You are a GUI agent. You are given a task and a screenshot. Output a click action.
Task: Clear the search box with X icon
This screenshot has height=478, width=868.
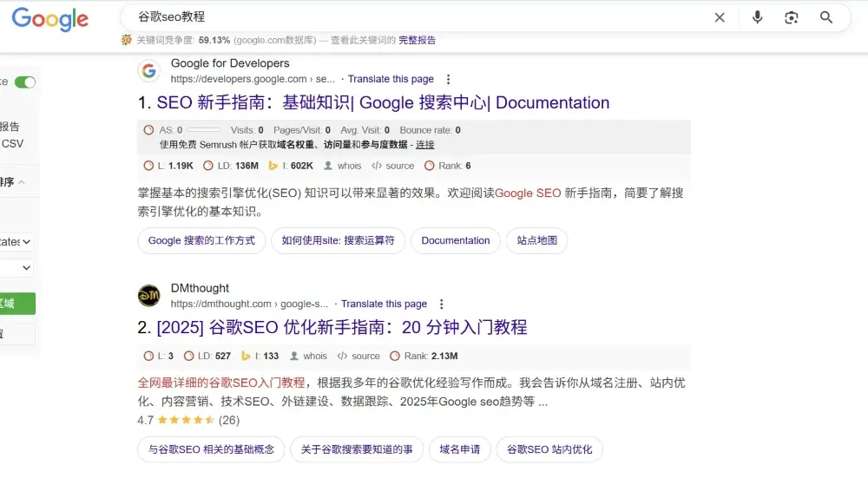point(720,17)
